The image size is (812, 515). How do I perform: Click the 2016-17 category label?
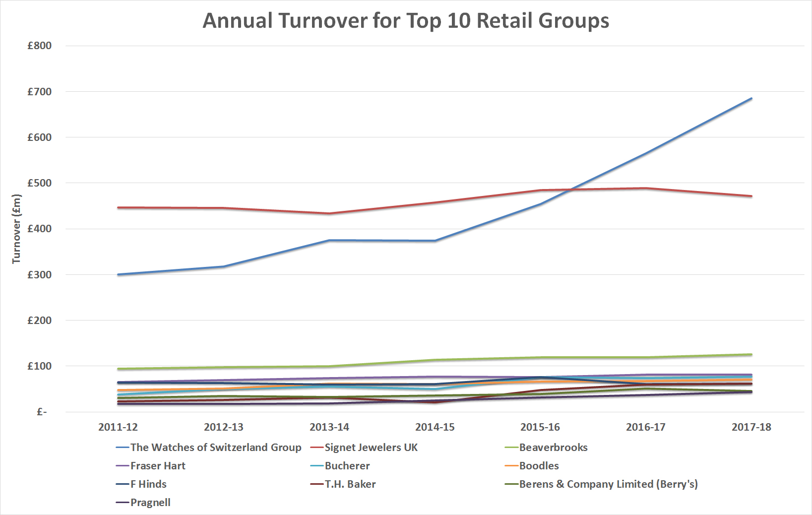pyautogui.click(x=646, y=427)
